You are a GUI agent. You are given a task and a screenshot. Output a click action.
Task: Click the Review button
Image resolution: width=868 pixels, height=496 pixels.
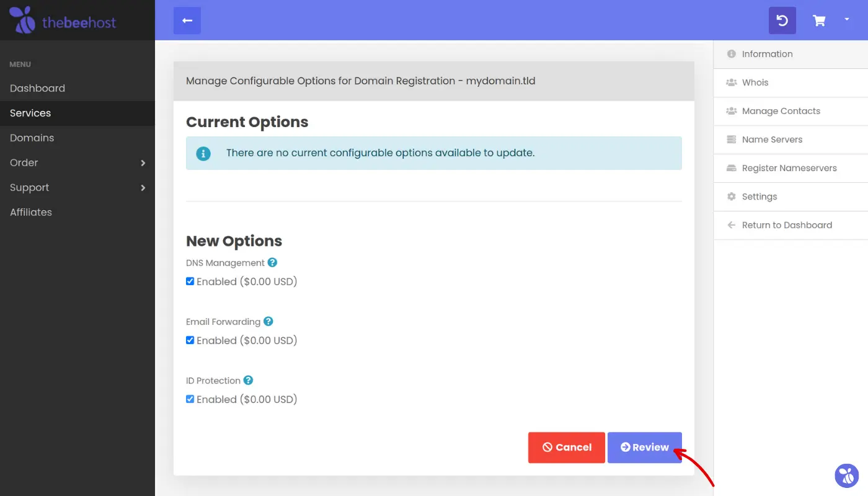point(644,448)
